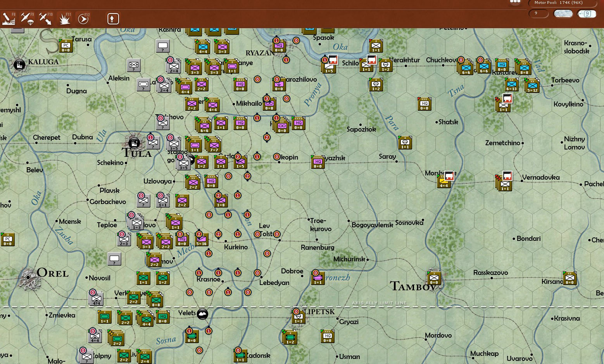This screenshot has width=604, height=364.
Task: Click the Lebedyan town label
Action: tap(274, 283)
